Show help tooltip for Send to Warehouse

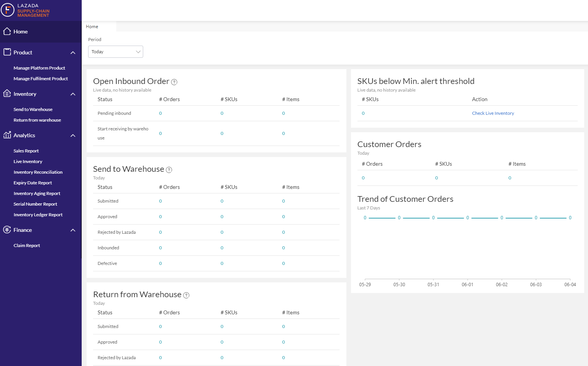click(169, 170)
